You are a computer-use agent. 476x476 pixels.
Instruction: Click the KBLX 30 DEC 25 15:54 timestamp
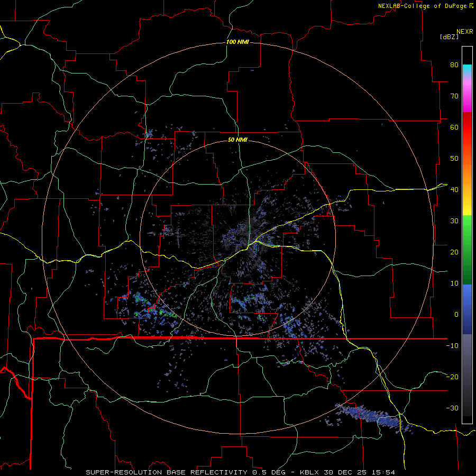point(347,472)
